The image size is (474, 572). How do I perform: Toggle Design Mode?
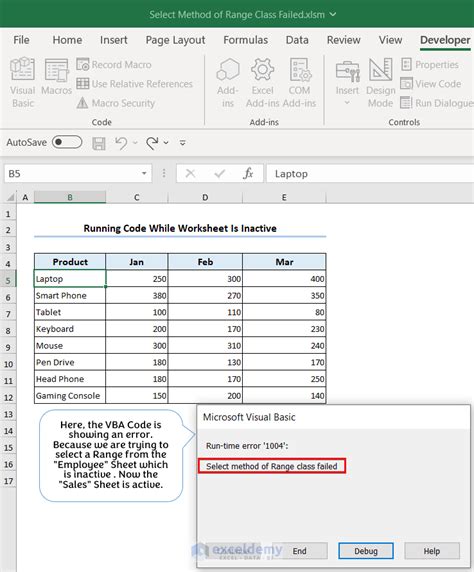pos(381,82)
